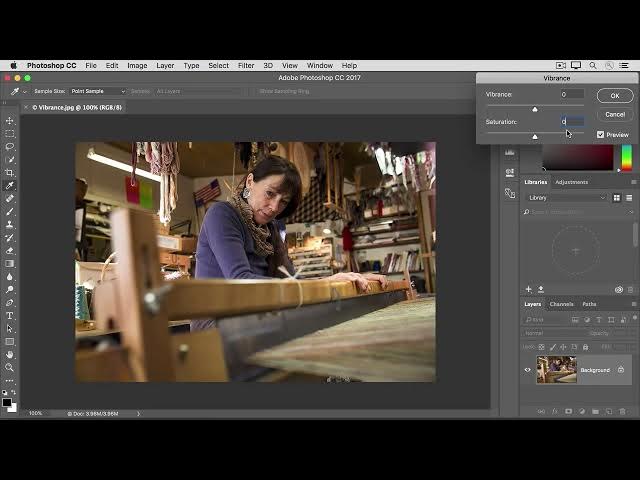Click the Background layer thumbnail
640x480 pixels.
[556, 370]
